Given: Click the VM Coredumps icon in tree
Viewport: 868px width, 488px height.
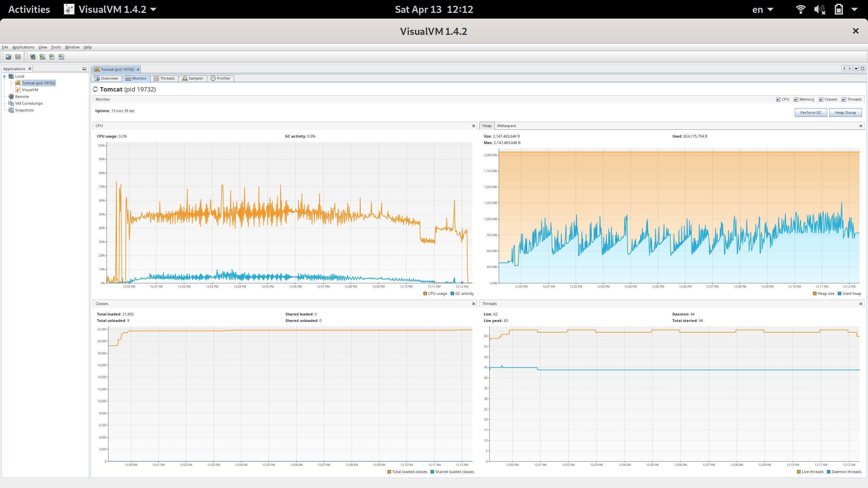Looking at the screenshot, I should coord(11,103).
